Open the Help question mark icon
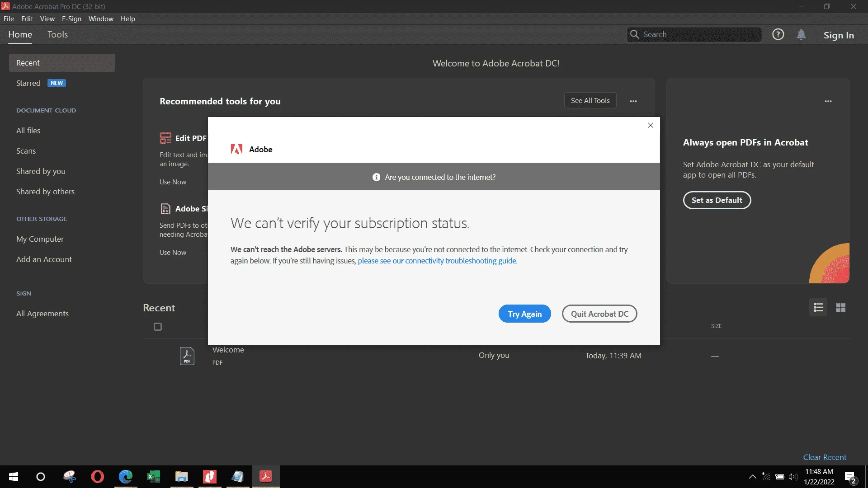The width and height of the screenshot is (868, 488). click(778, 34)
